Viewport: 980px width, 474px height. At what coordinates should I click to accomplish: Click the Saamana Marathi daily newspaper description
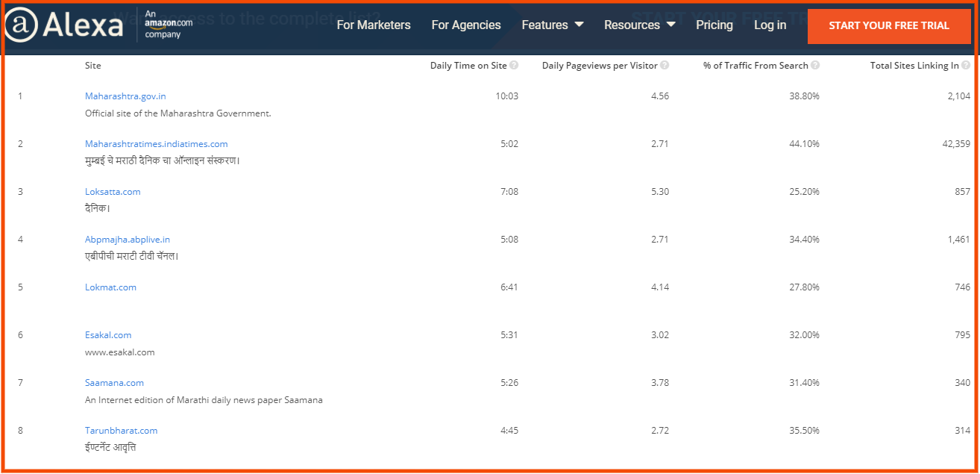(204, 400)
